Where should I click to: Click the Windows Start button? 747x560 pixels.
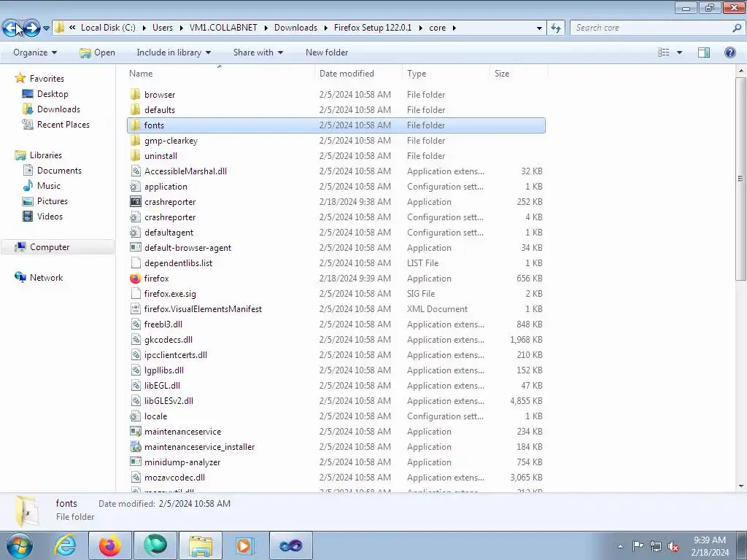coord(20,545)
